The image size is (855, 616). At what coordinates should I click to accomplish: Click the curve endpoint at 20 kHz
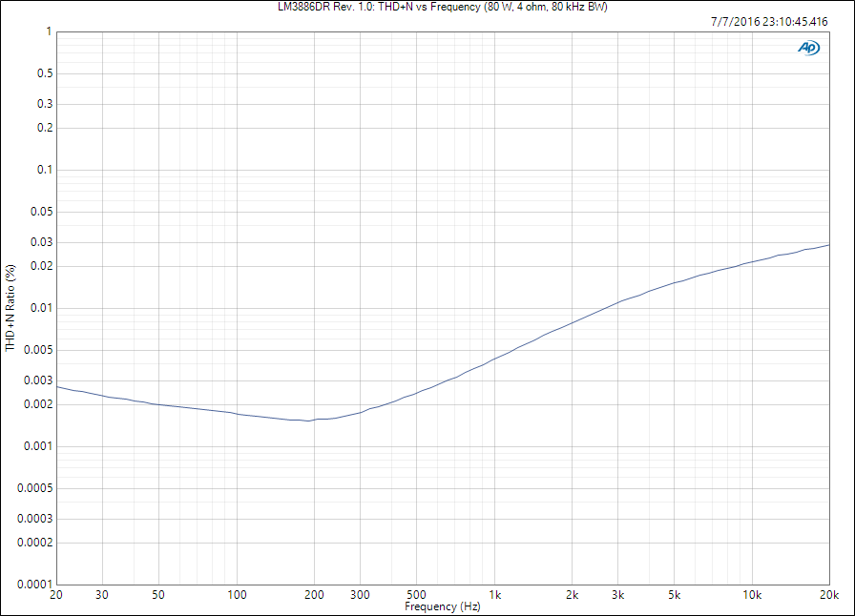(x=829, y=245)
